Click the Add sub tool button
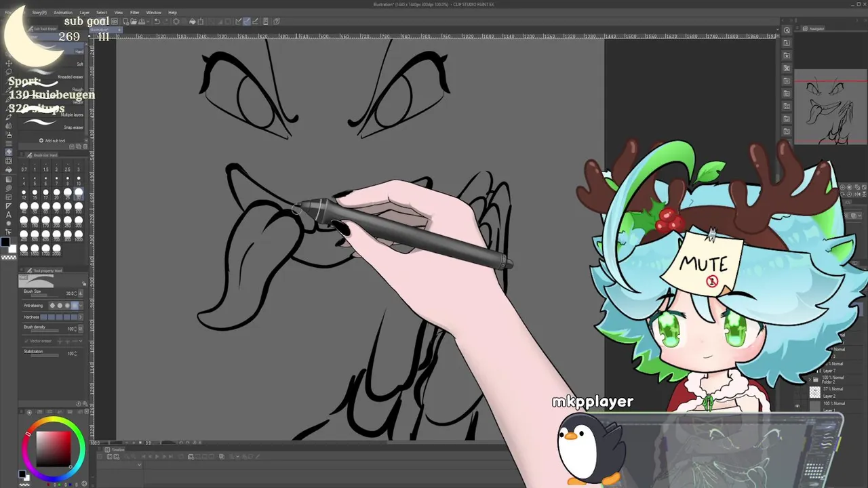868x488 pixels. coord(52,140)
